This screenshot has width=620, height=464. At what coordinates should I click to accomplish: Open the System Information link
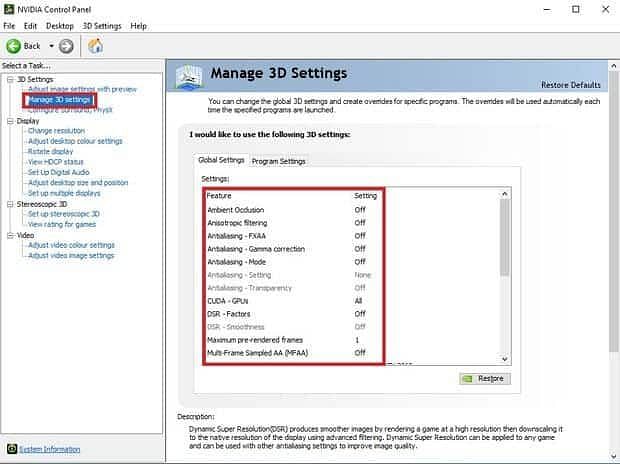coord(50,449)
